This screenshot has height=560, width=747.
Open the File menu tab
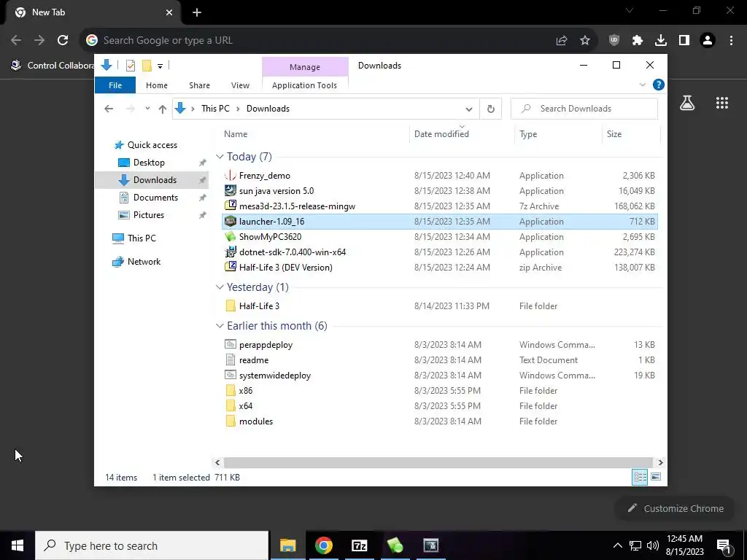pyautogui.click(x=115, y=85)
